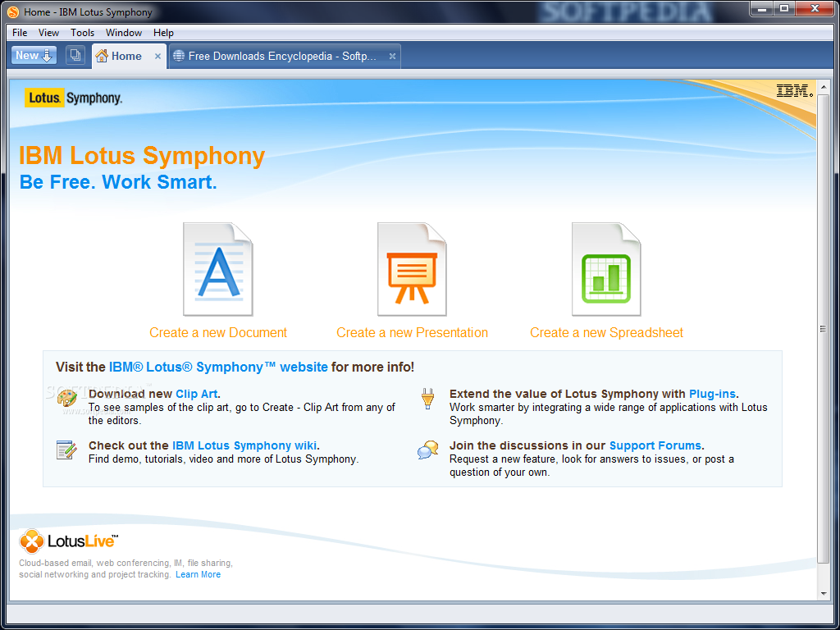Click the discussion bubbles forum icon
This screenshot has height=630, width=840.
427,450
